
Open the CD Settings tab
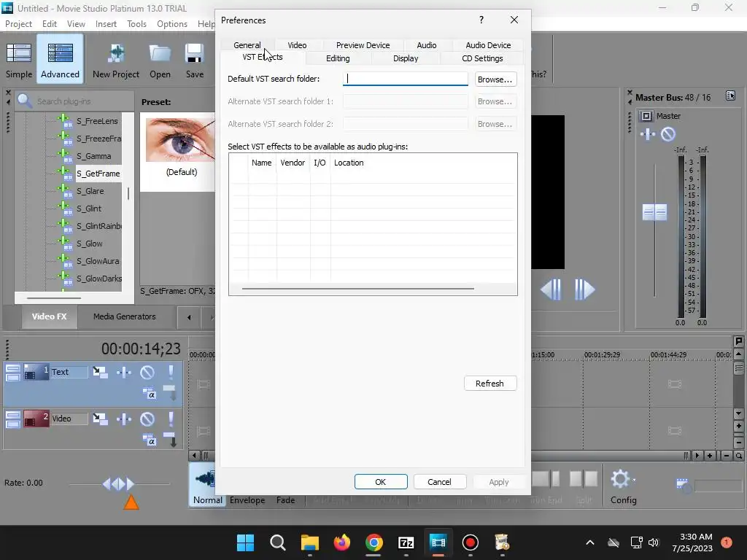[482, 58]
